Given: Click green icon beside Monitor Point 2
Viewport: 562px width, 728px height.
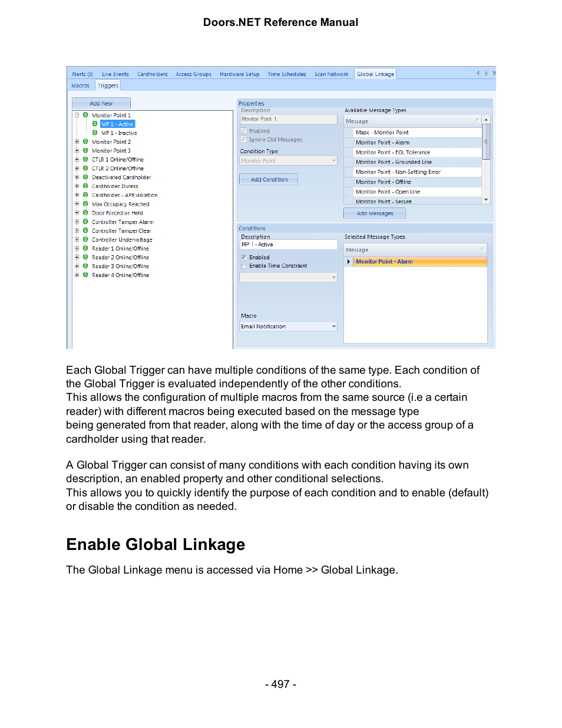Looking at the screenshot, I should click(85, 141).
